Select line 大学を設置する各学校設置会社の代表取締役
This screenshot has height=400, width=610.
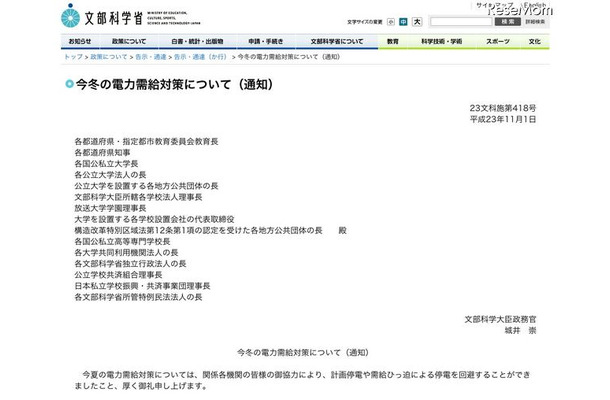[154, 219]
